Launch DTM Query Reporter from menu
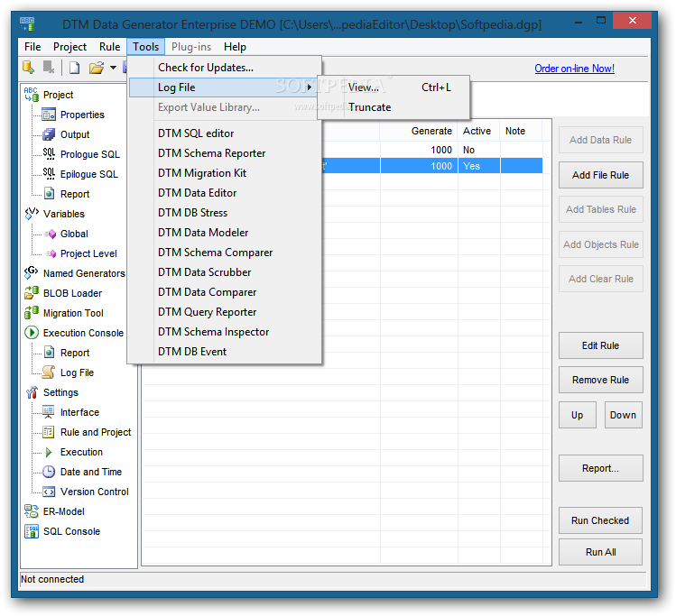 tap(225, 312)
